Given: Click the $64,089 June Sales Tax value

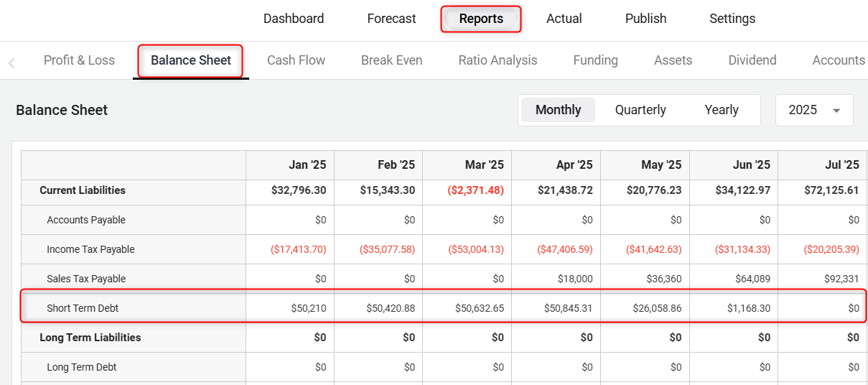Looking at the screenshot, I should pos(752,279).
